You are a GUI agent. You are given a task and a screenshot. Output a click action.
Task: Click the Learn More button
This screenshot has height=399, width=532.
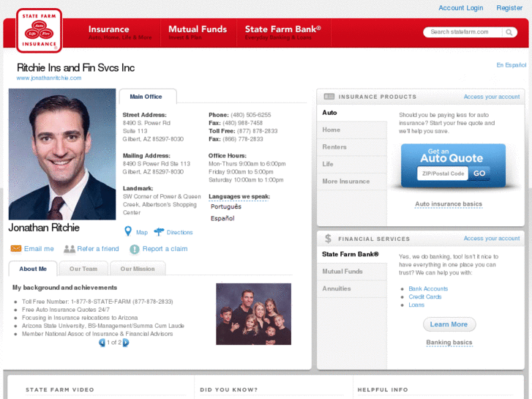pyautogui.click(x=449, y=324)
